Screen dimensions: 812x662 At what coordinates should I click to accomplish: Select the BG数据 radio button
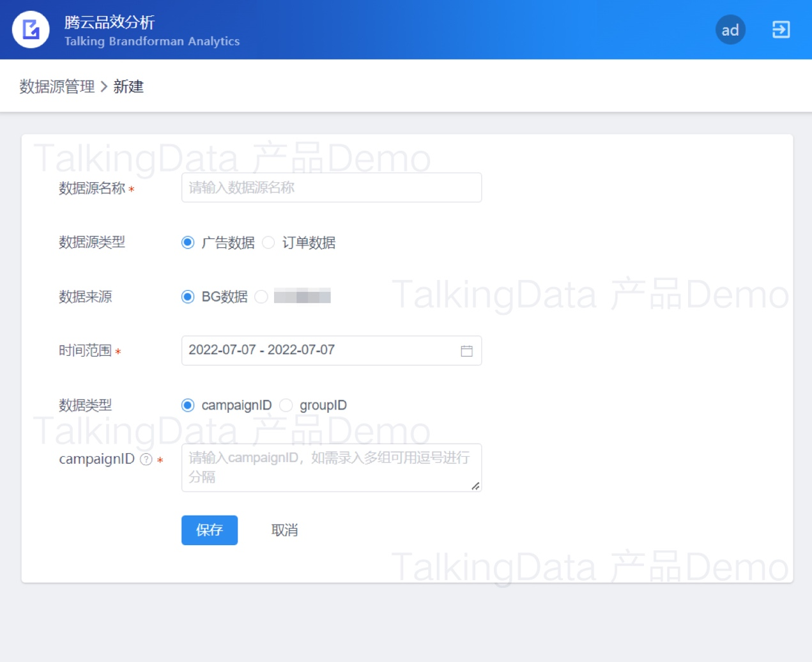point(188,297)
